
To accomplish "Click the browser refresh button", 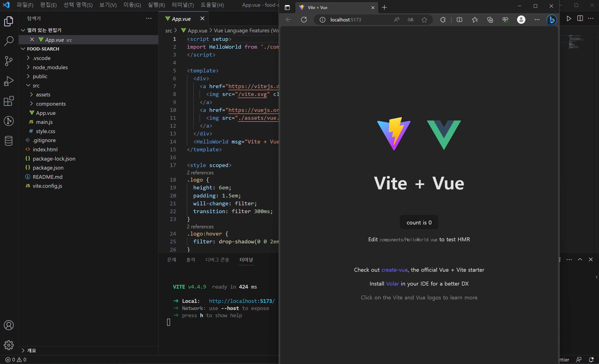I will click(304, 20).
